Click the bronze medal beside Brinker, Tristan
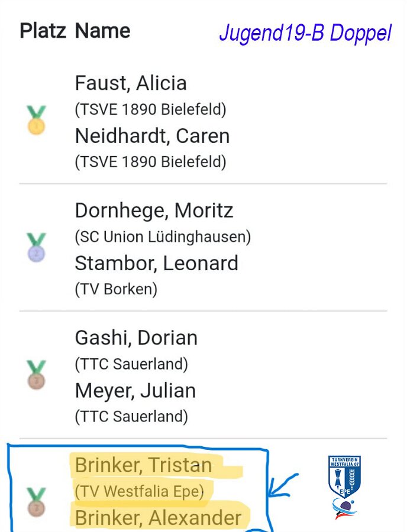This screenshot has width=407, height=532. [36, 502]
